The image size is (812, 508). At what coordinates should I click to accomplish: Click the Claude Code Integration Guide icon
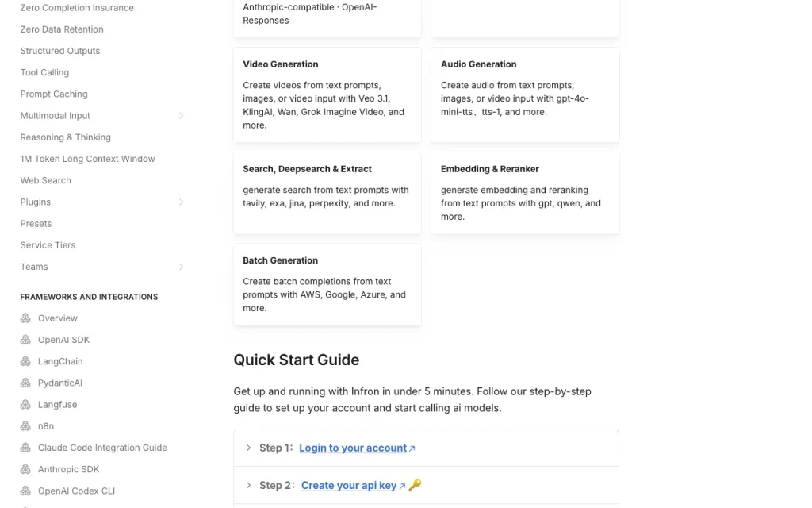[x=25, y=448]
